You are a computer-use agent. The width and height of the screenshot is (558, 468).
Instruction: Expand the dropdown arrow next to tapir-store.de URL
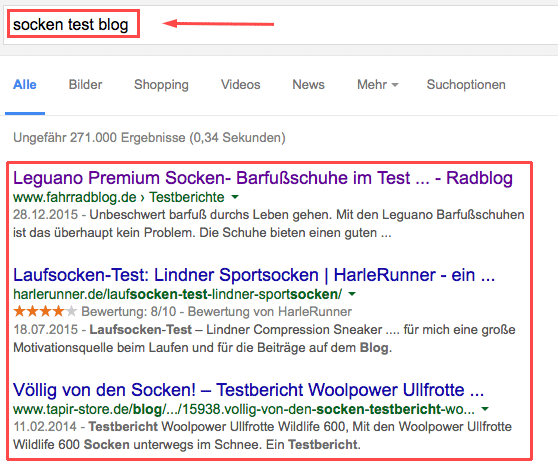[x=485, y=409]
